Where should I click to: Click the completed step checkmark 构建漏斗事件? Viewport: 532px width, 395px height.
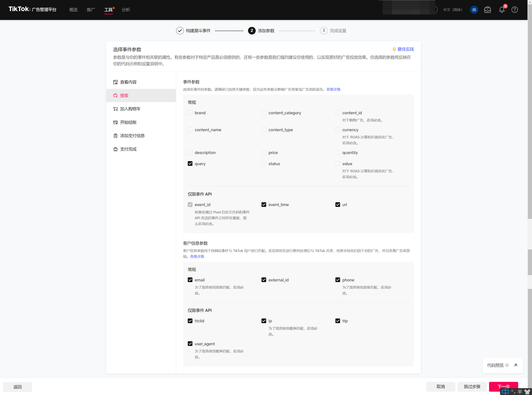click(180, 31)
